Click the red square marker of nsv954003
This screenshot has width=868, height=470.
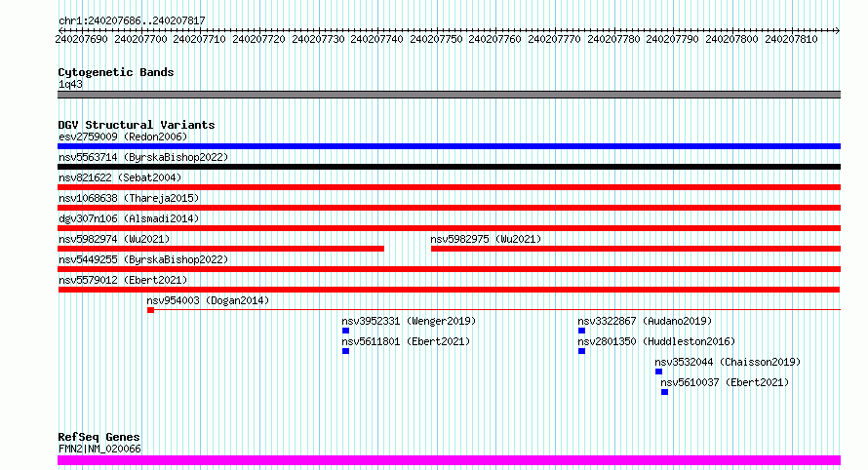[150, 310]
